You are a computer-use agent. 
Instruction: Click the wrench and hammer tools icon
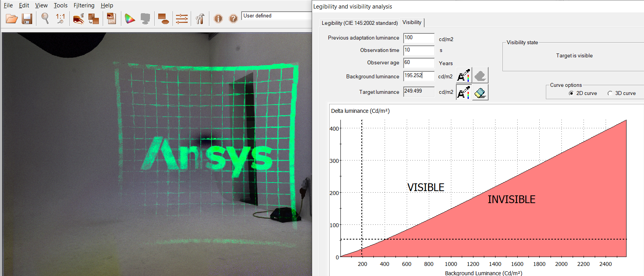tap(200, 19)
